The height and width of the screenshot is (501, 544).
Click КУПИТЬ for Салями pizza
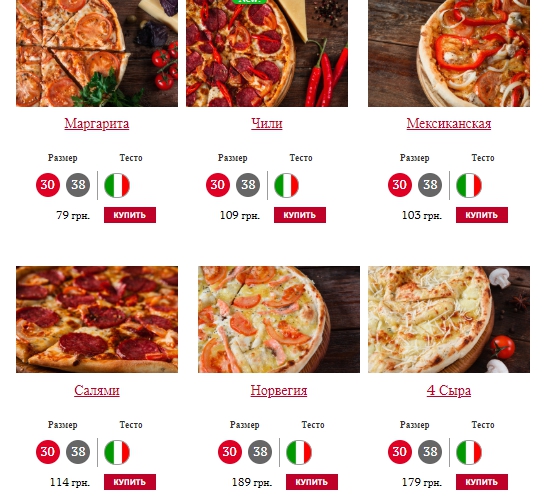130,482
